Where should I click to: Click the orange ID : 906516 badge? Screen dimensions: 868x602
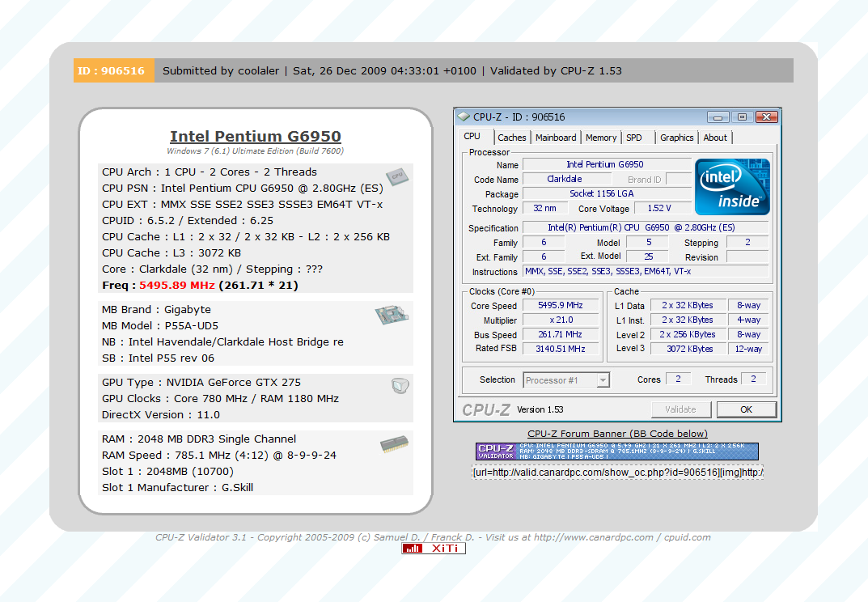pos(113,70)
